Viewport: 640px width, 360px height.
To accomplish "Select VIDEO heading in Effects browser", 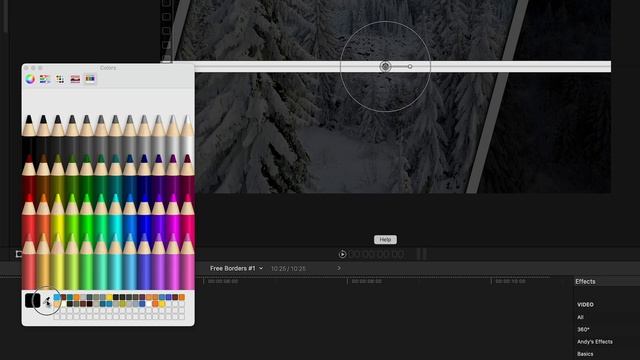I will pos(585,304).
